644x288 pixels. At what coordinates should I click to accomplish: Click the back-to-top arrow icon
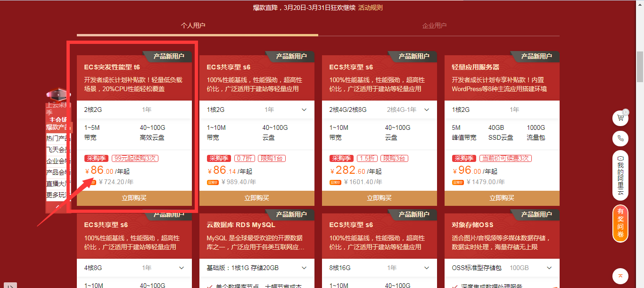click(x=620, y=276)
